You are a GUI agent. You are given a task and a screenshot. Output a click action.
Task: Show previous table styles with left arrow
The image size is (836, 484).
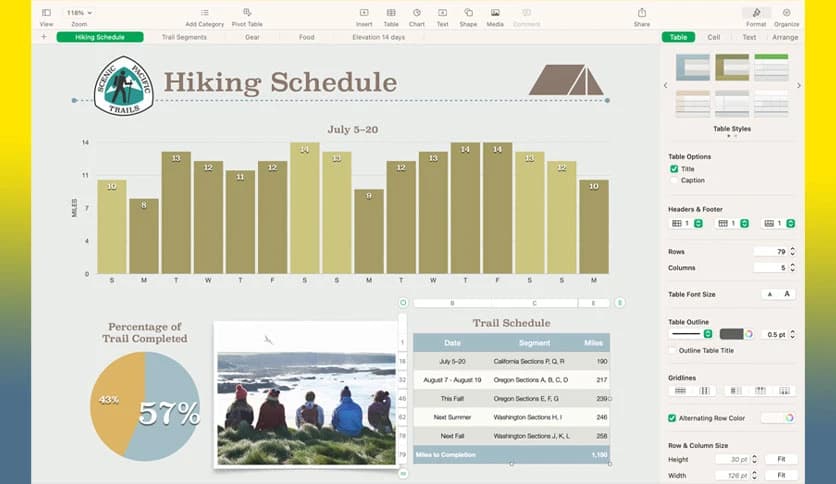pos(665,85)
